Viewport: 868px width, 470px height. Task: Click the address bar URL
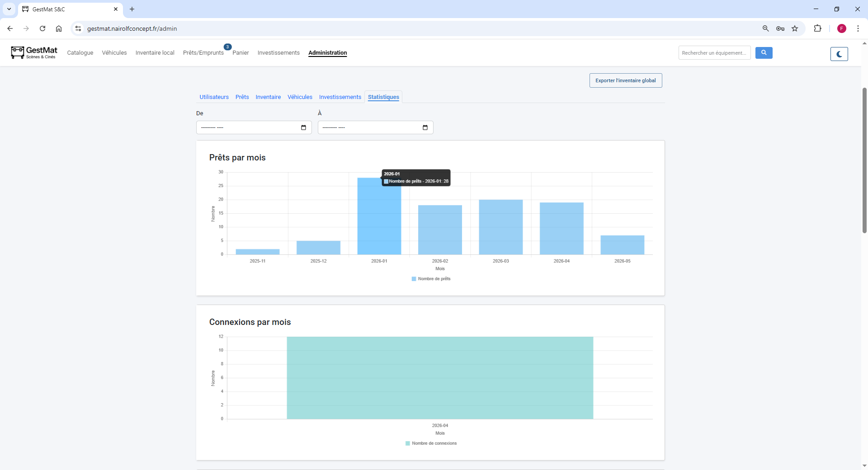pos(132,28)
